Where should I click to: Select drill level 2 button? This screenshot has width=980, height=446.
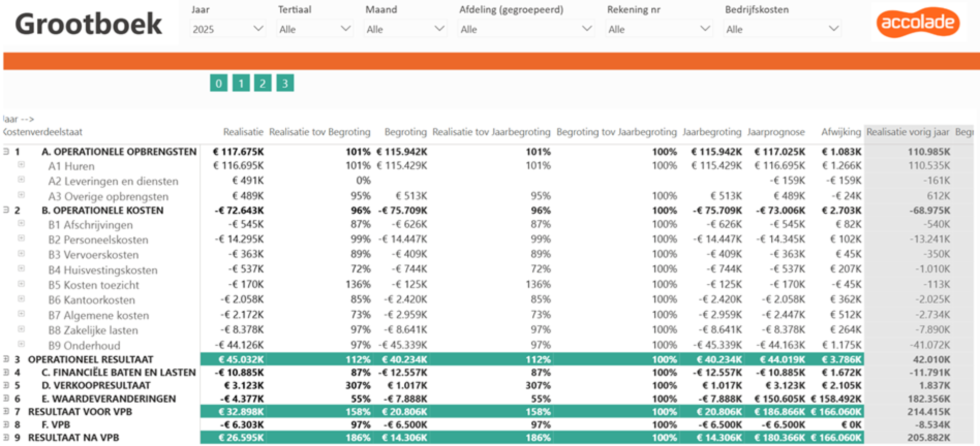click(263, 83)
